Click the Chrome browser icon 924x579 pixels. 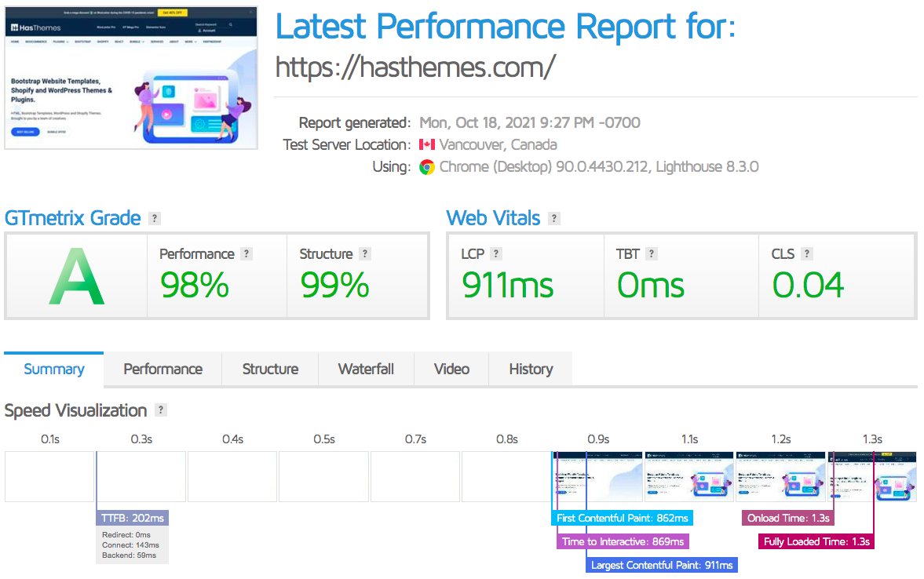[426, 167]
